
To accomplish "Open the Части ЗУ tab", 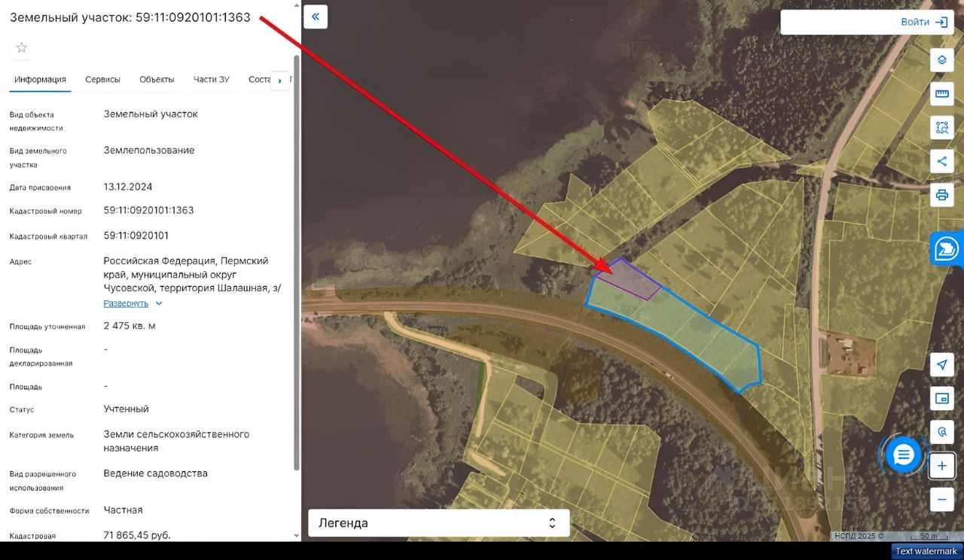I will pos(212,79).
